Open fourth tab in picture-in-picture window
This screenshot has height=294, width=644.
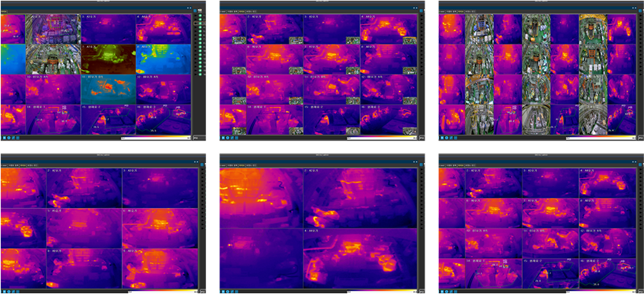pyautogui.click(x=252, y=11)
